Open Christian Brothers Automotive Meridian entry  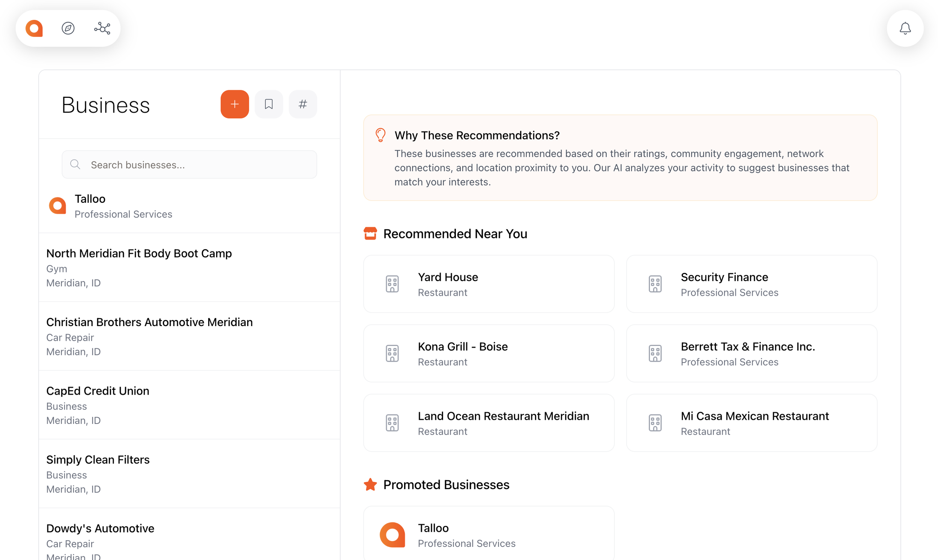pos(149,336)
